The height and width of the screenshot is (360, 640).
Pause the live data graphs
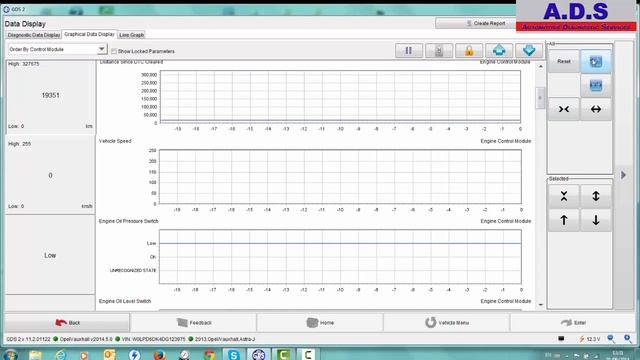[409, 51]
